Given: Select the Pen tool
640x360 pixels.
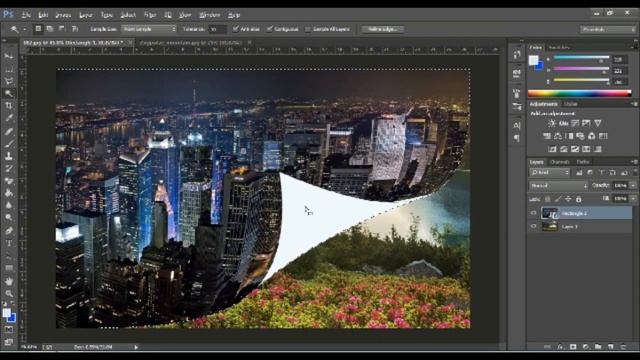Looking at the screenshot, I should coord(9,231).
